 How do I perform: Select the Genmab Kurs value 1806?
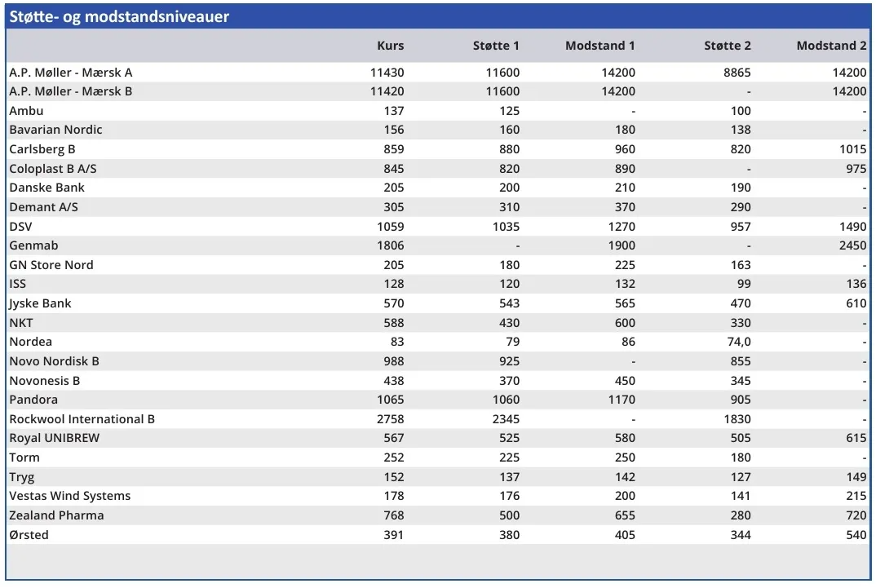(387, 245)
